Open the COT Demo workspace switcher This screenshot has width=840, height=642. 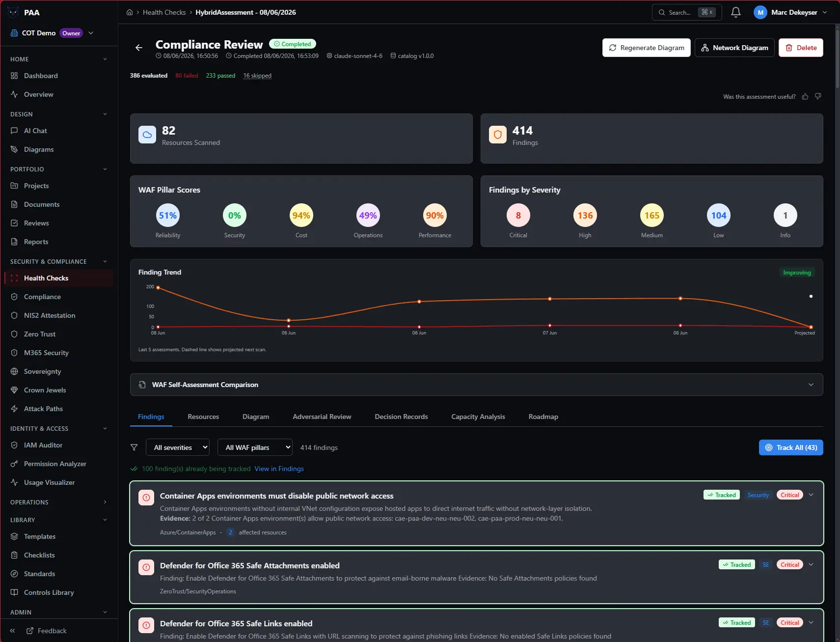tap(52, 33)
